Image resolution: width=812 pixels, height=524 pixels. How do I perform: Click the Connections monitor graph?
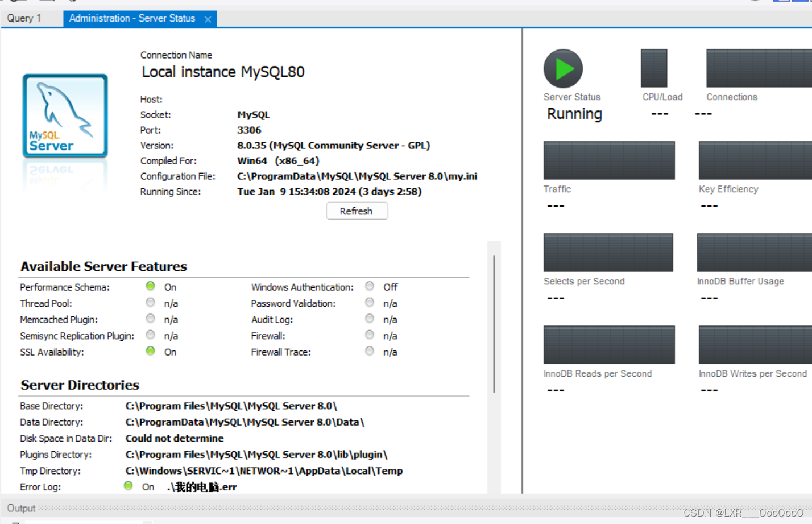[759, 68]
